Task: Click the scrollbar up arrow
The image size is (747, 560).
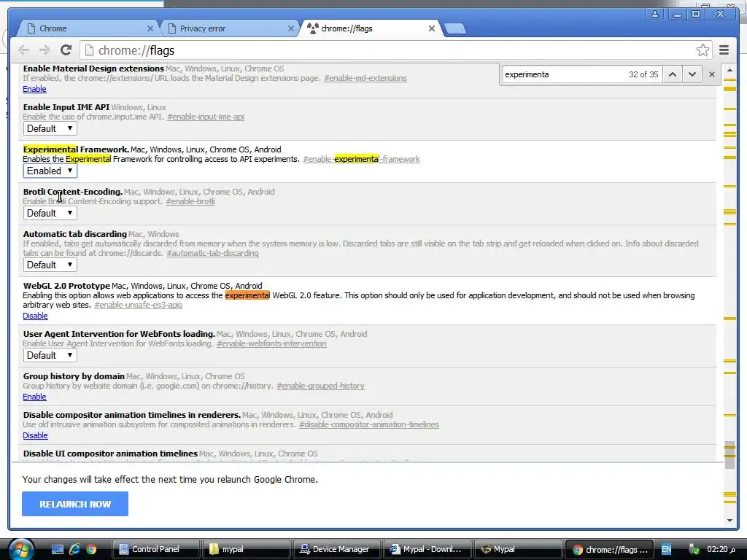Action: click(x=729, y=71)
